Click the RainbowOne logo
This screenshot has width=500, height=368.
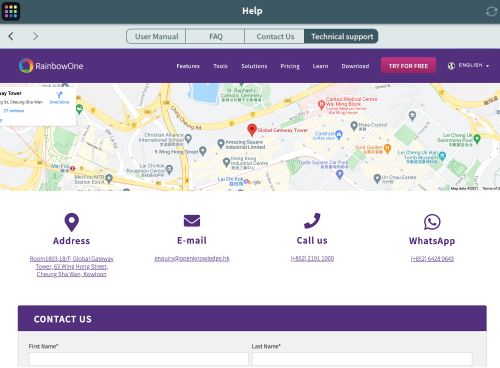51,66
